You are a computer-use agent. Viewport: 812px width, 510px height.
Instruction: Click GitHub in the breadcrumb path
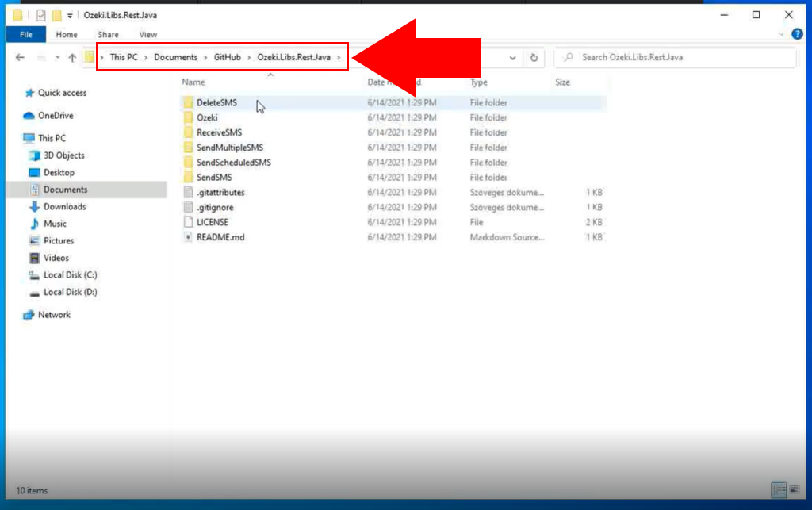coord(227,58)
